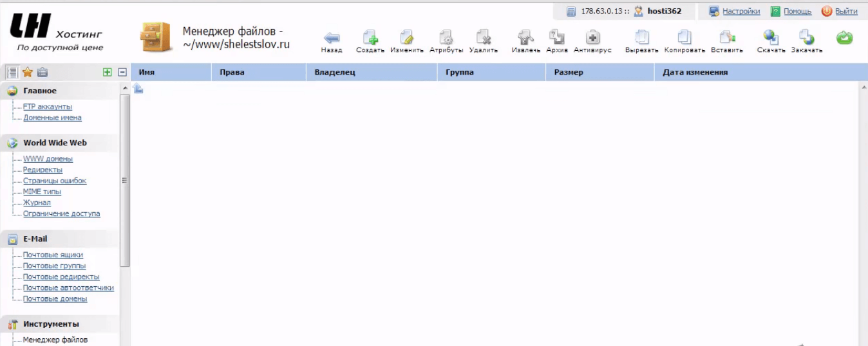Open the FTP аккаунты link
868x346 pixels.
pyautogui.click(x=48, y=107)
